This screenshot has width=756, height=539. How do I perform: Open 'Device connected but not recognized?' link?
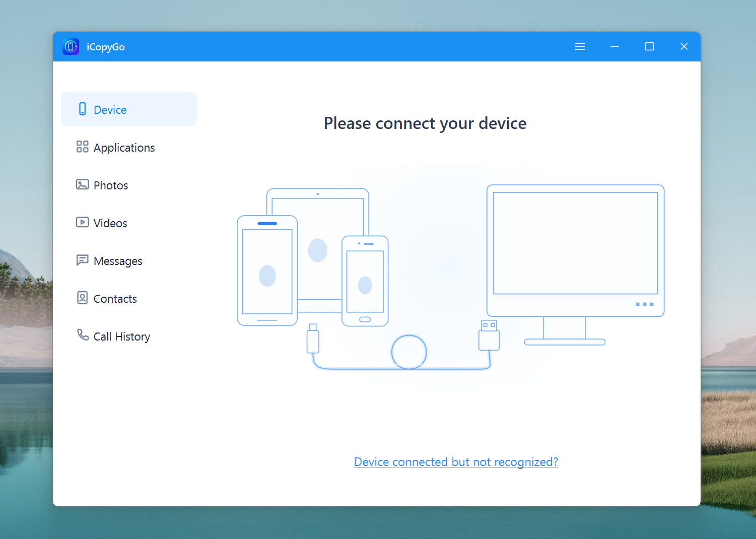tap(456, 462)
